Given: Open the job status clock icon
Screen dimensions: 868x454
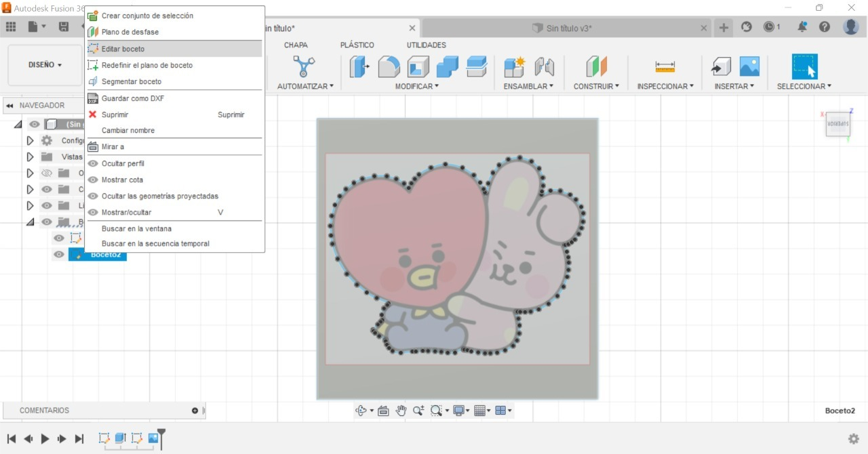Looking at the screenshot, I should tap(769, 27).
